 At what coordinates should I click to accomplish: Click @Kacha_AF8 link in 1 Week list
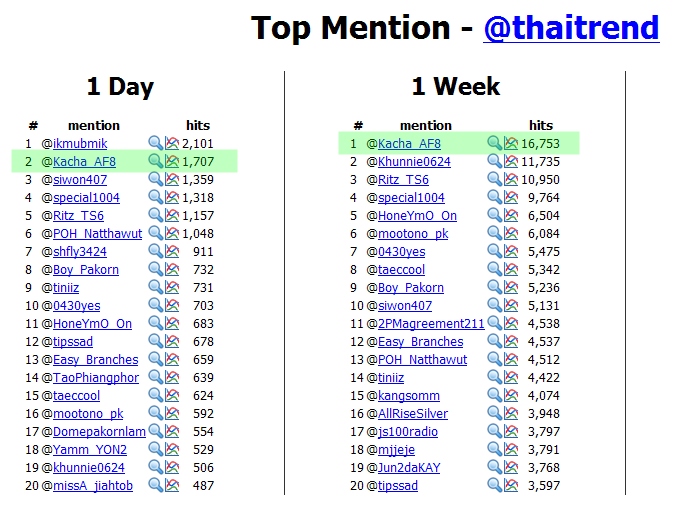point(409,144)
